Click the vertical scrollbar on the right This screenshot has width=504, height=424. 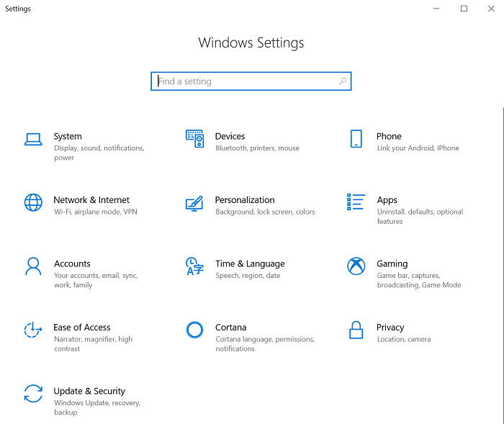[503, 266]
